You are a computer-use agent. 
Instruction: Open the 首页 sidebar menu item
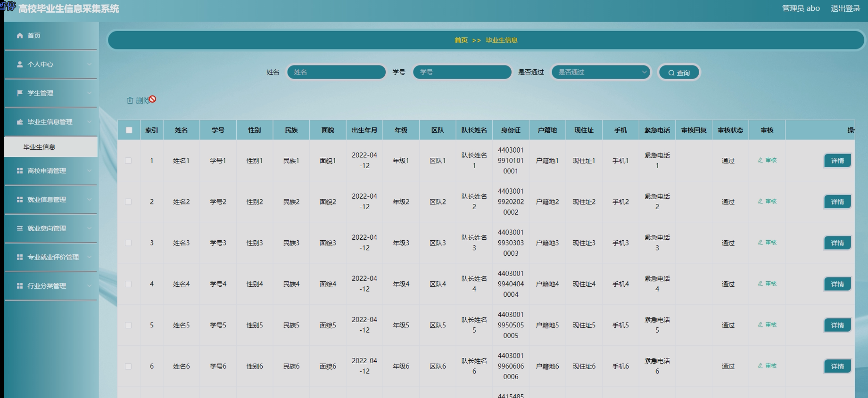click(51, 35)
